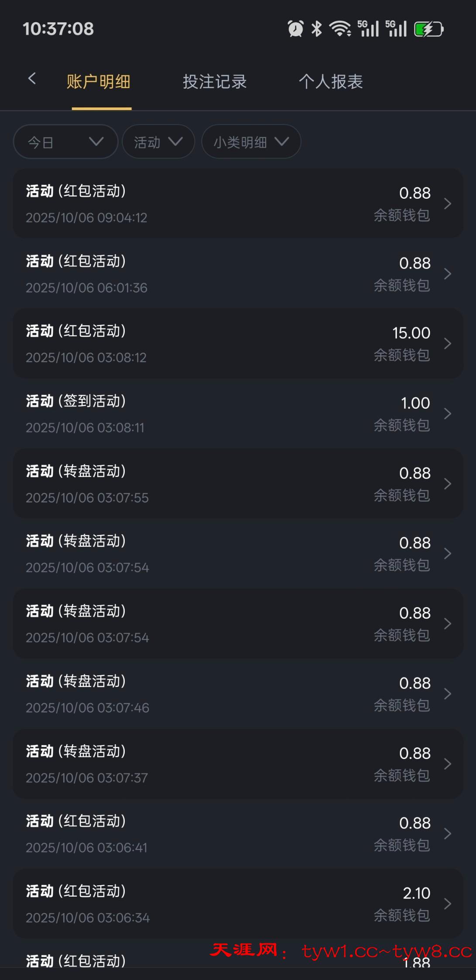This screenshot has width=476, height=980.
Task: Open chevron arrow for 09:04:12 red packet entry
Action: (447, 204)
